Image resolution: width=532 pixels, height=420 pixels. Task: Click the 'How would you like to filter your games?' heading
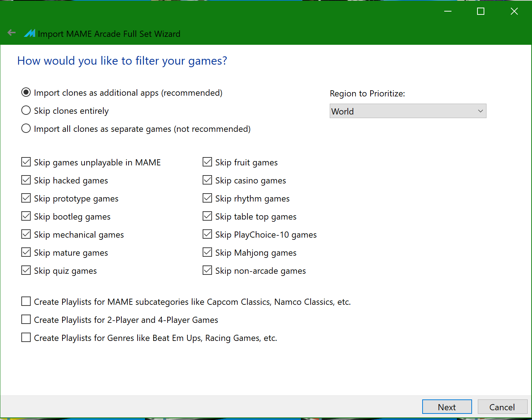122,61
